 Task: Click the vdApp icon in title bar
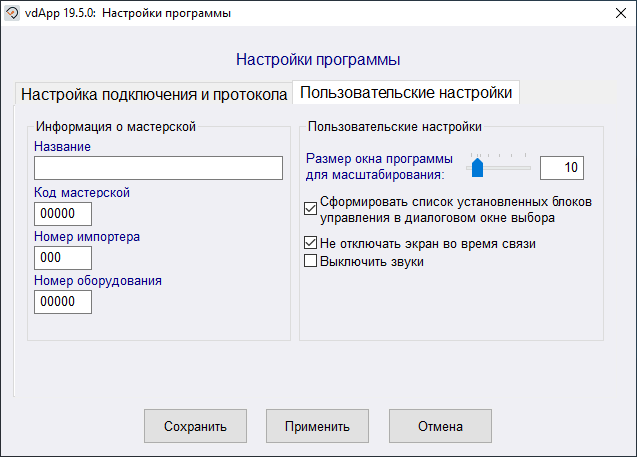point(12,13)
